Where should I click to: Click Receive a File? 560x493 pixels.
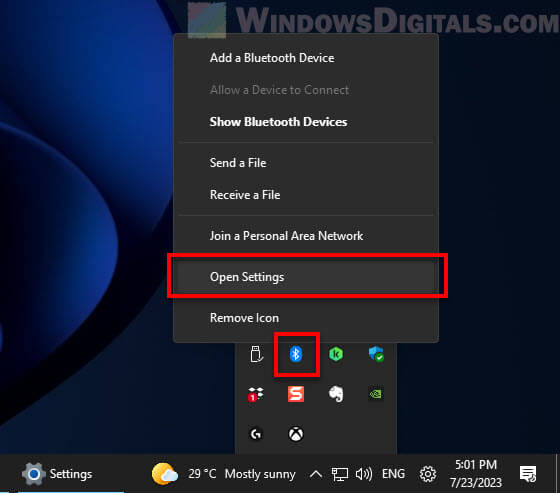306,195
